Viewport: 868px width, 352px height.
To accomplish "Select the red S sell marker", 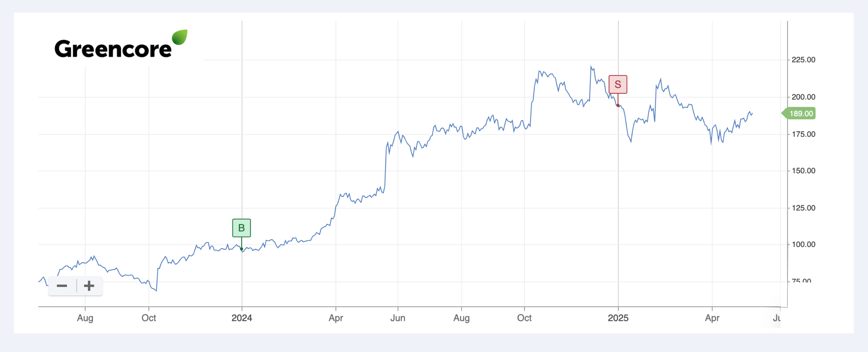I will [618, 84].
